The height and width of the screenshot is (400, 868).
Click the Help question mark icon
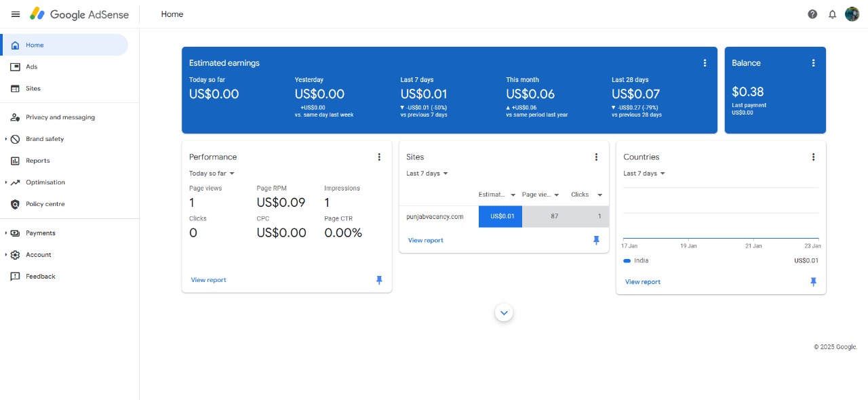[x=812, y=14]
